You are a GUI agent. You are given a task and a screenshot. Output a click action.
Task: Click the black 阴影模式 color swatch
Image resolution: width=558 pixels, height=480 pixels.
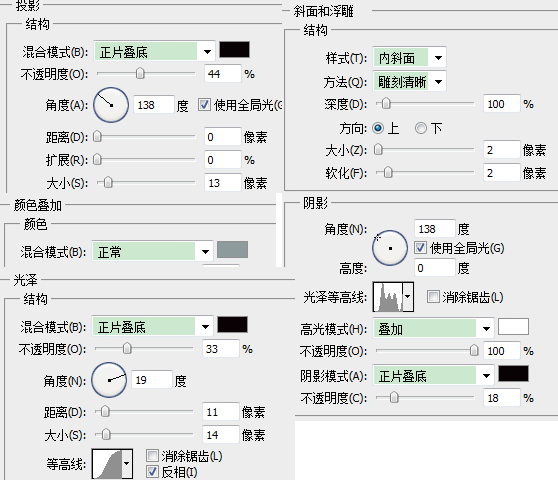pyautogui.click(x=513, y=374)
